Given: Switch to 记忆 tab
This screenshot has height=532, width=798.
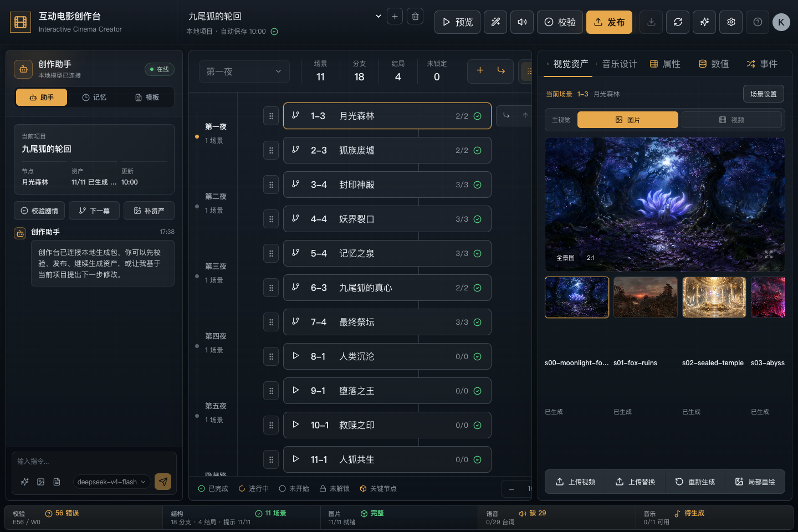Looking at the screenshot, I should [x=94, y=98].
